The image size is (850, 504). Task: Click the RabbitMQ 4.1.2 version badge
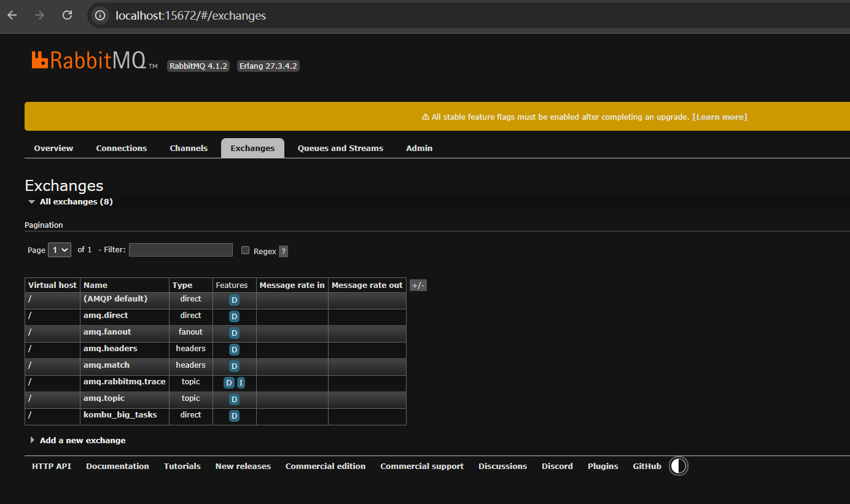tap(198, 66)
